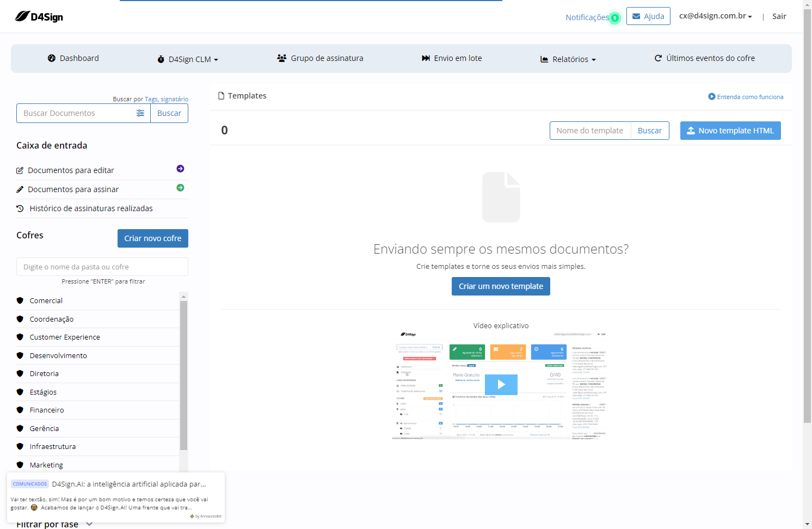Open Grupo de assinatura
The width and height of the screenshot is (812, 529).
tap(320, 58)
